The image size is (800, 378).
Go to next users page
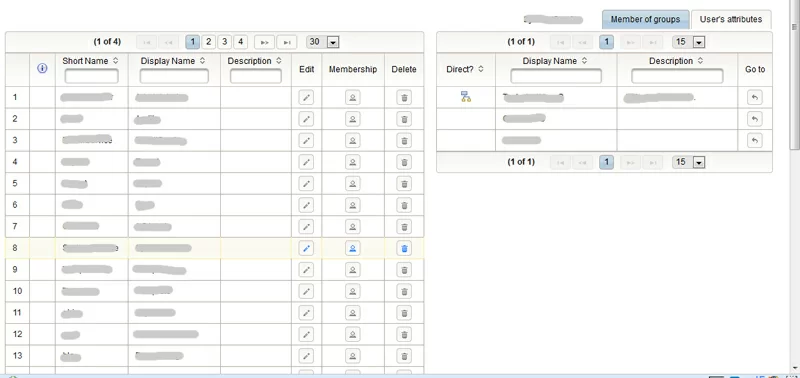coord(264,42)
